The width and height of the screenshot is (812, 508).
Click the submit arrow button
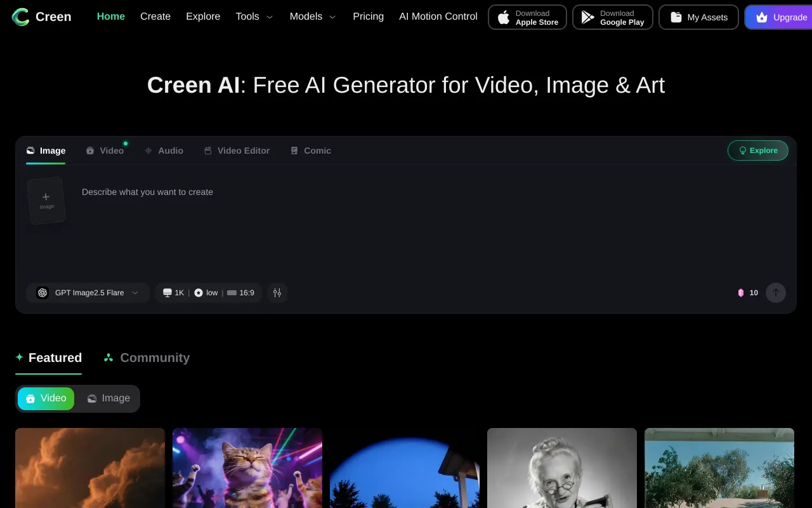[776, 293]
